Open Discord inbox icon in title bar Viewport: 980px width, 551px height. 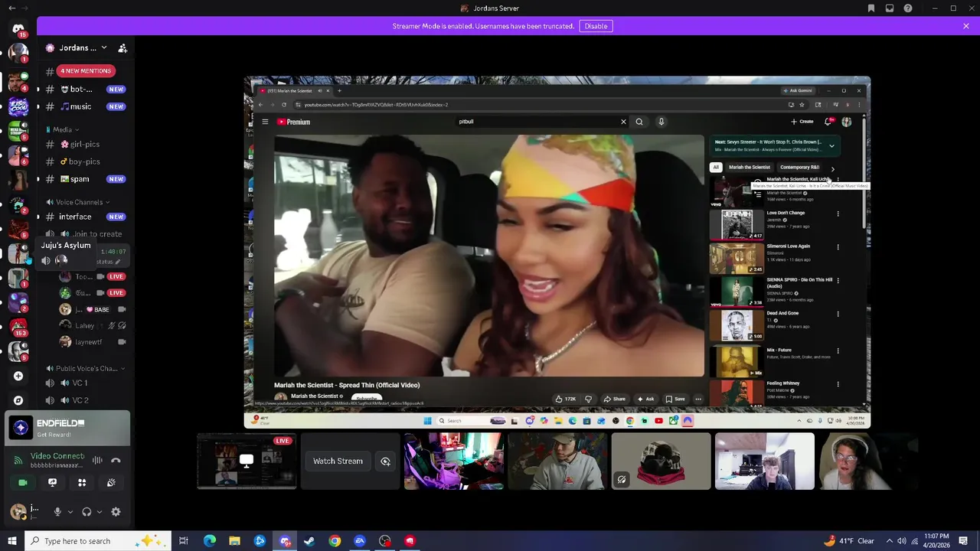(890, 8)
